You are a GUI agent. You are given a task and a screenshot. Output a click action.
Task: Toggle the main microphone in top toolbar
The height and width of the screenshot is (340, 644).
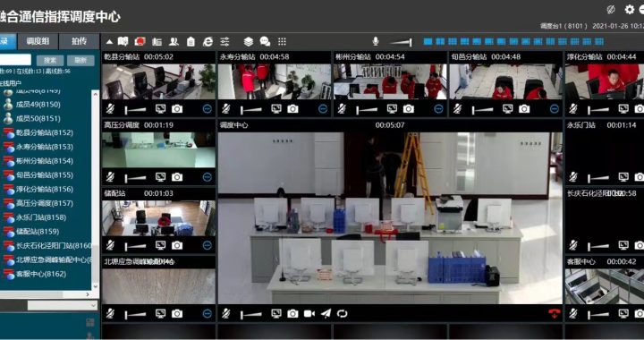tap(376, 41)
